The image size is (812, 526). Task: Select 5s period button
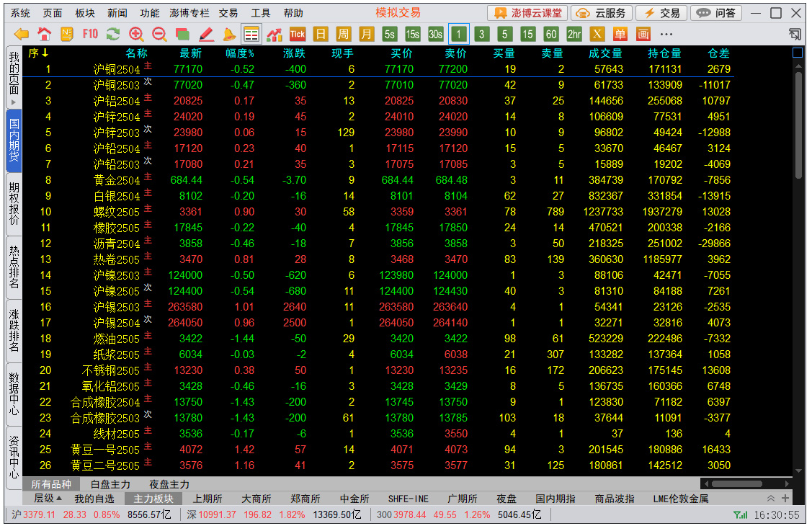coord(389,35)
